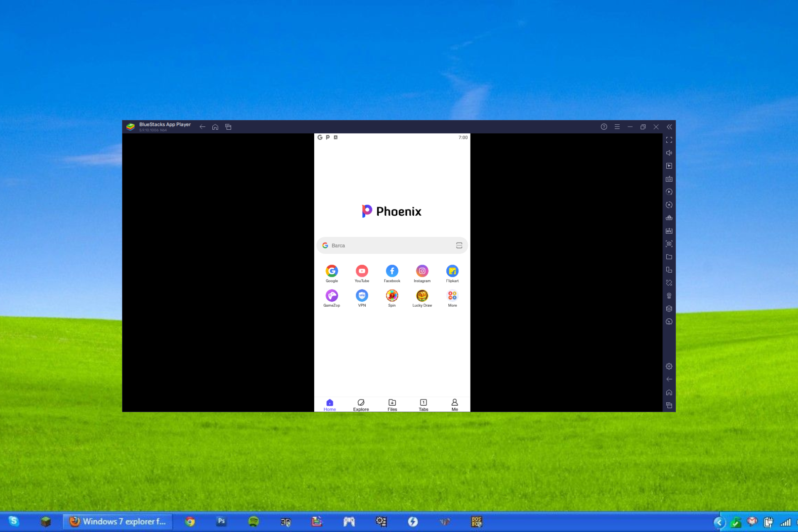Click the Barca search field
The width and height of the screenshot is (798, 532).
[x=392, y=246]
